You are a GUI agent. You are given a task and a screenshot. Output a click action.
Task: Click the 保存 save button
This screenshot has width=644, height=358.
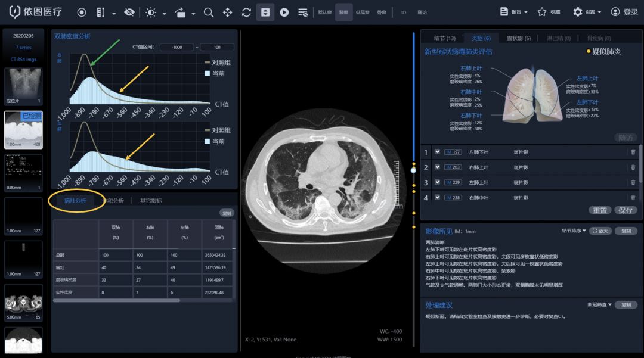point(626,210)
